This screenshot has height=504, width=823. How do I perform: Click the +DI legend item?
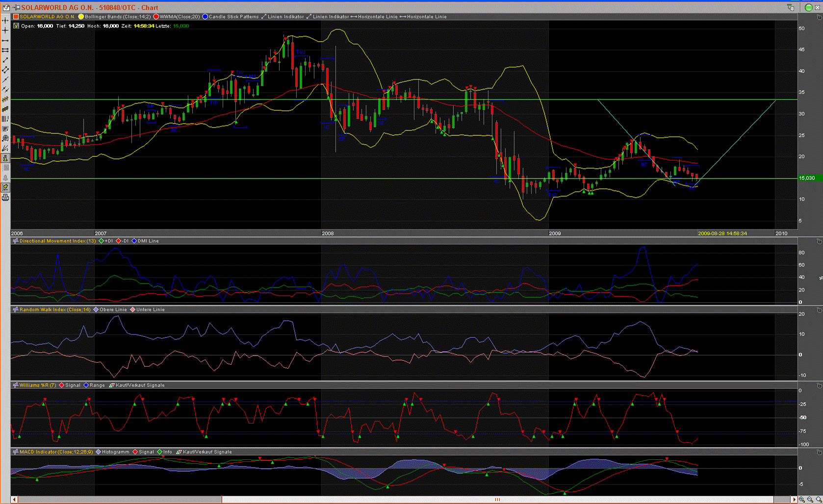click(x=106, y=241)
